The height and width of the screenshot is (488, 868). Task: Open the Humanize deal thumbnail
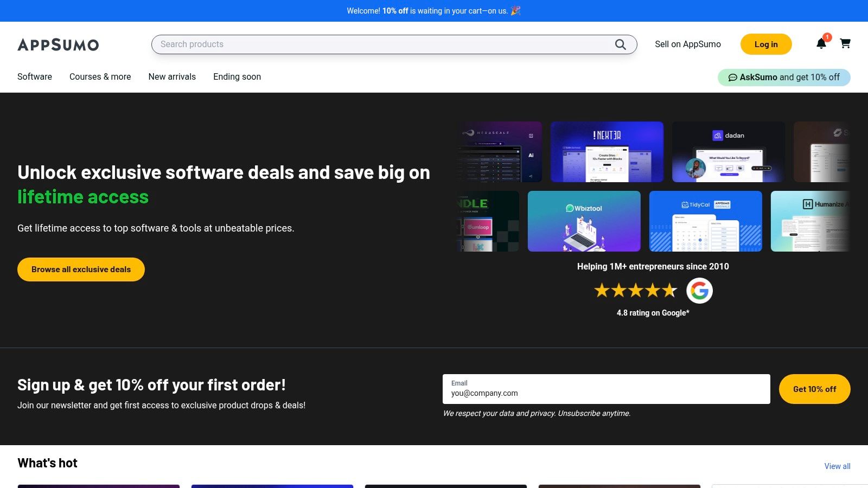tap(810, 221)
